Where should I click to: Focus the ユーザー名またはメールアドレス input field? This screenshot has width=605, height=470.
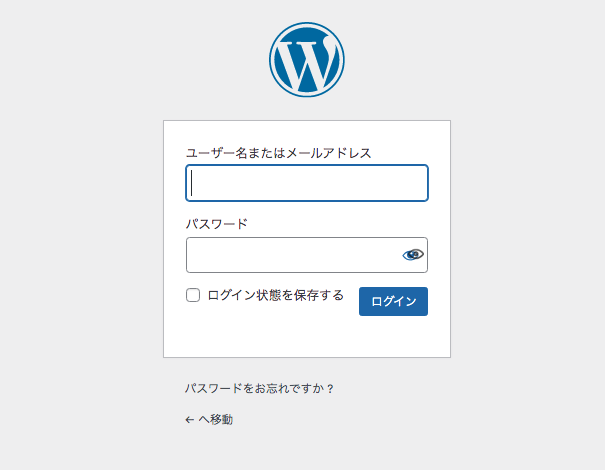coord(307,183)
